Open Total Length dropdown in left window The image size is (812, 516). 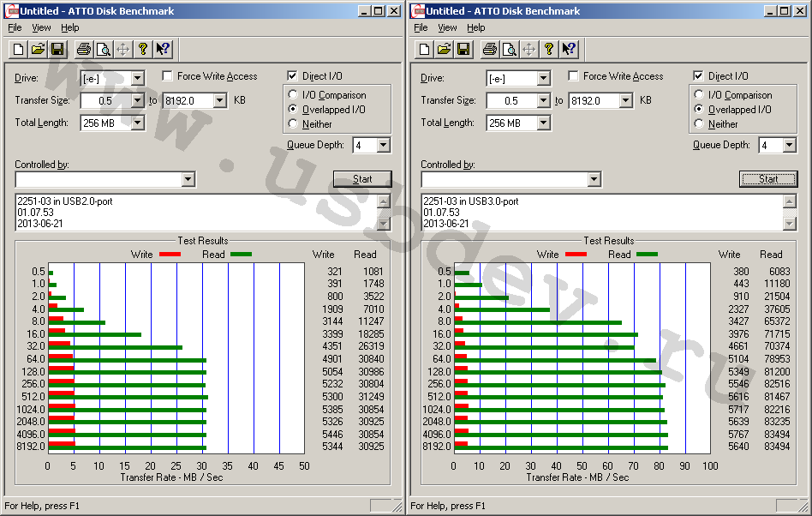[x=137, y=123]
